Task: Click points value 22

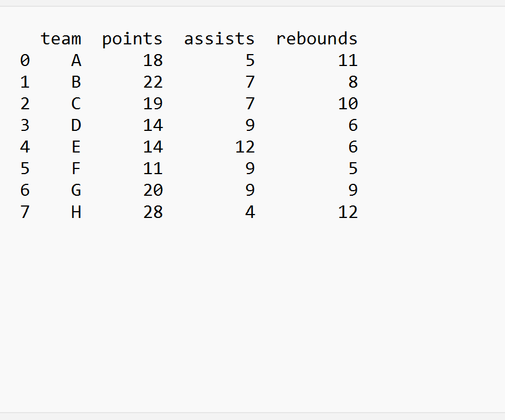Action: point(153,82)
